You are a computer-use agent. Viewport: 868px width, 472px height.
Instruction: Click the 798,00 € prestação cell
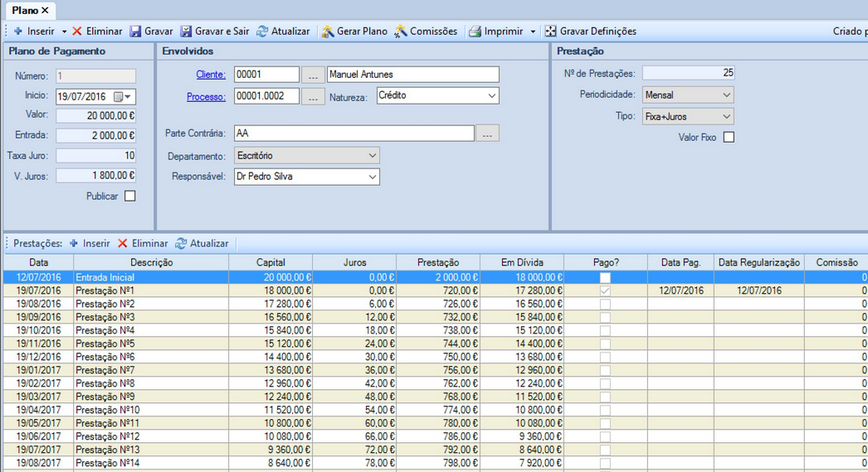(438, 463)
